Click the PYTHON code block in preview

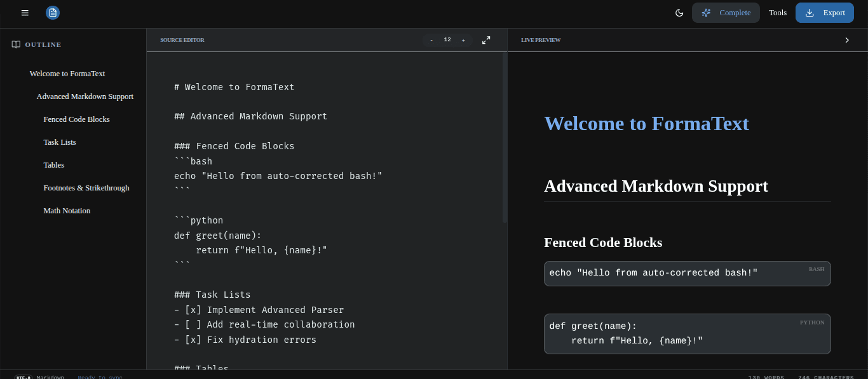pos(687,334)
